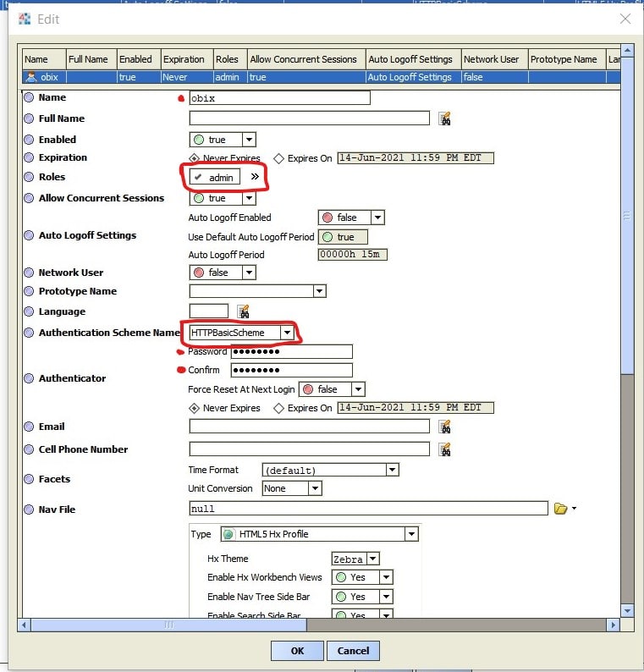Viewport: 644px width, 672px height.
Task: Open the Hx Theme Zebra dropdown
Action: (x=372, y=559)
